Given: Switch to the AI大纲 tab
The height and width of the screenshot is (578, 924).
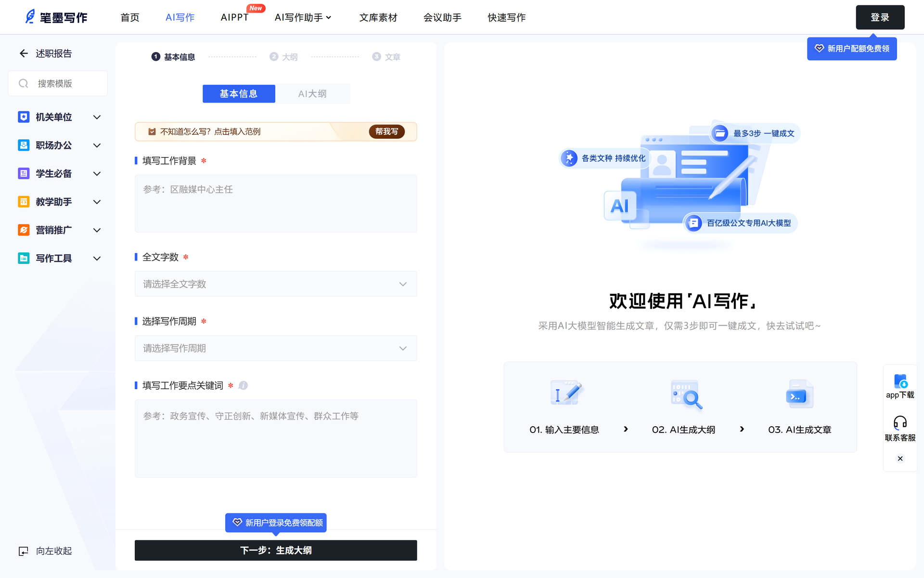Looking at the screenshot, I should point(312,94).
